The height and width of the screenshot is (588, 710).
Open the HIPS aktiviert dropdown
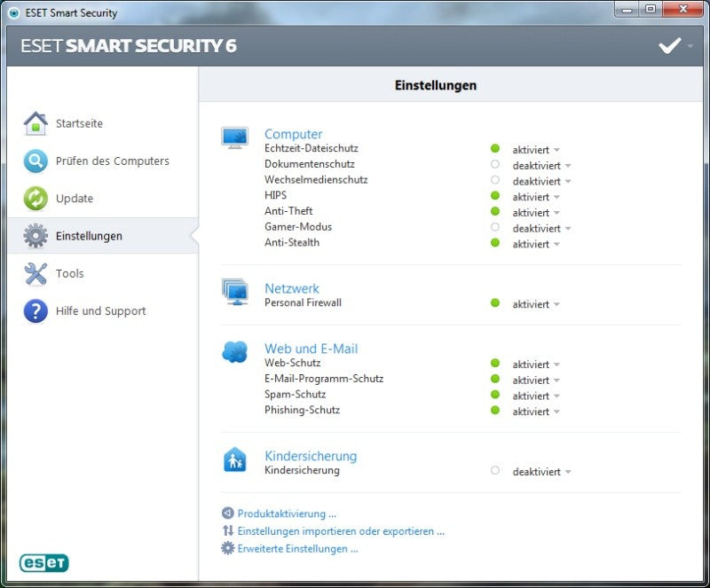tap(536, 197)
